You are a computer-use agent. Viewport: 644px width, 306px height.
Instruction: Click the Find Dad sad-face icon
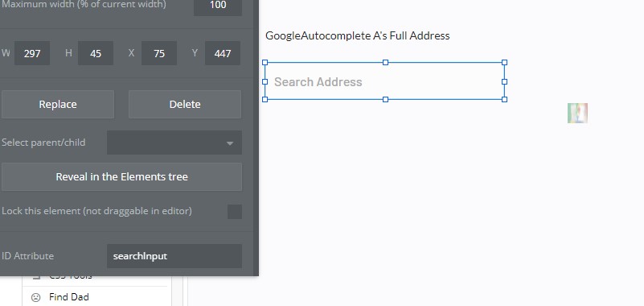click(x=36, y=297)
